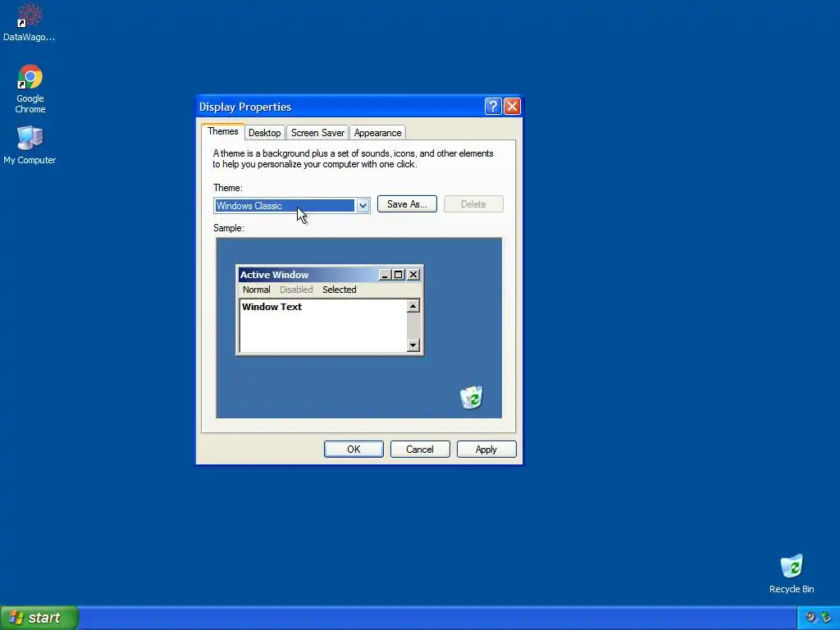Screen dimensions: 840x630
Task: Switch to the Themes tab
Action: tap(223, 132)
